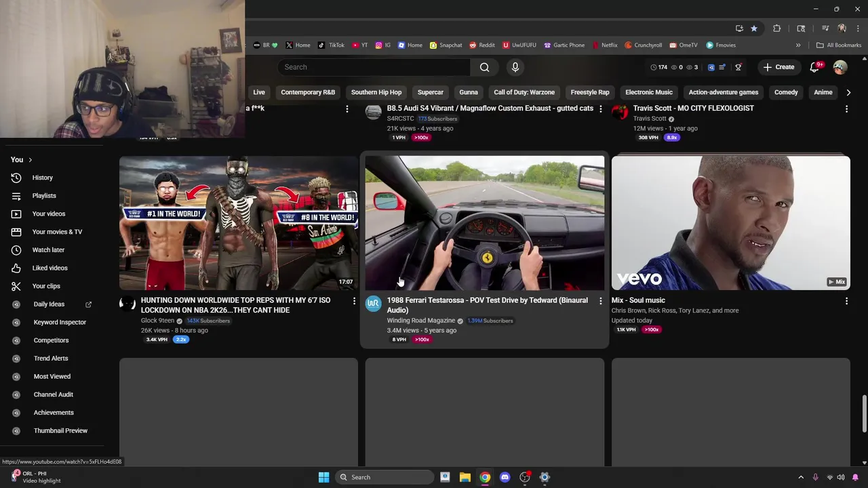Expand hidden bookmarks overflow chevron

798,45
